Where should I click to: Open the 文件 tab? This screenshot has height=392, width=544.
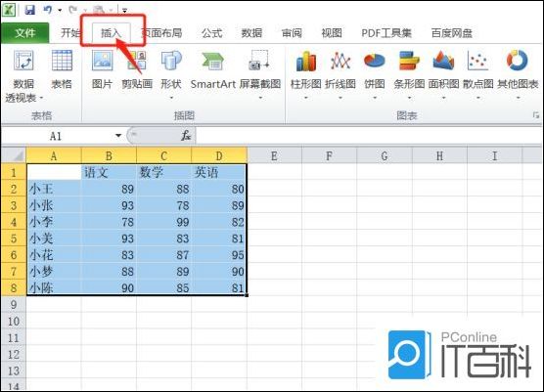tap(25, 33)
